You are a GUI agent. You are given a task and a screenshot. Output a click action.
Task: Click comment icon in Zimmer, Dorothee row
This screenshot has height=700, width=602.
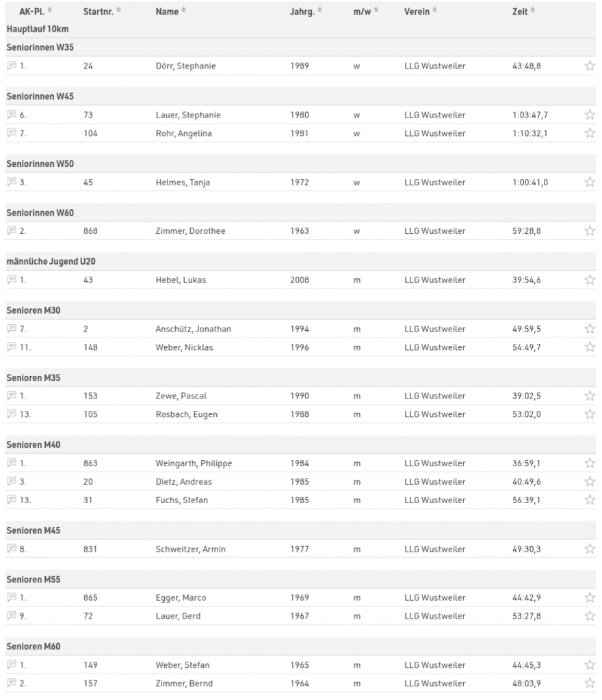pos(12,231)
